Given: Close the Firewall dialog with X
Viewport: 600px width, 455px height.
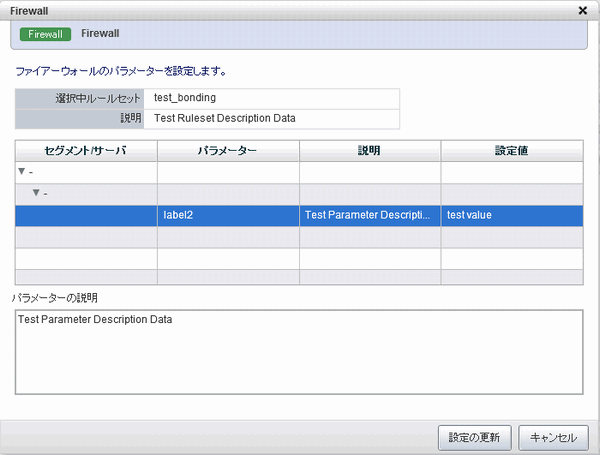Looking at the screenshot, I should tap(583, 10).
